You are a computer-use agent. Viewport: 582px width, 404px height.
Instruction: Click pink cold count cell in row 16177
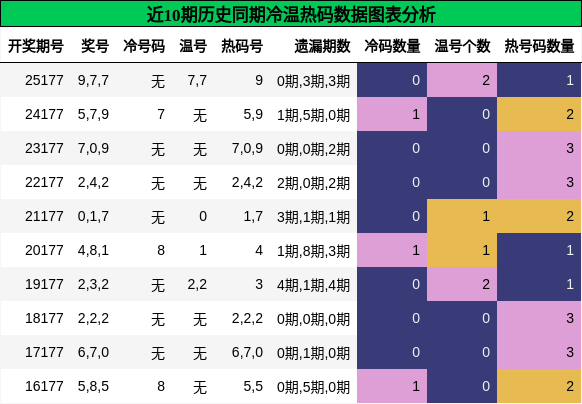tap(392, 386)
